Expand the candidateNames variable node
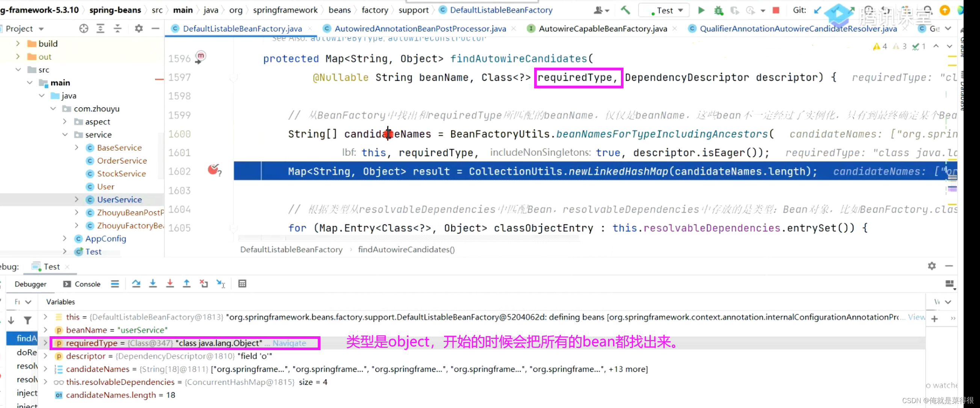This screenshot has height=408, width=980. [x=45, y=369]
